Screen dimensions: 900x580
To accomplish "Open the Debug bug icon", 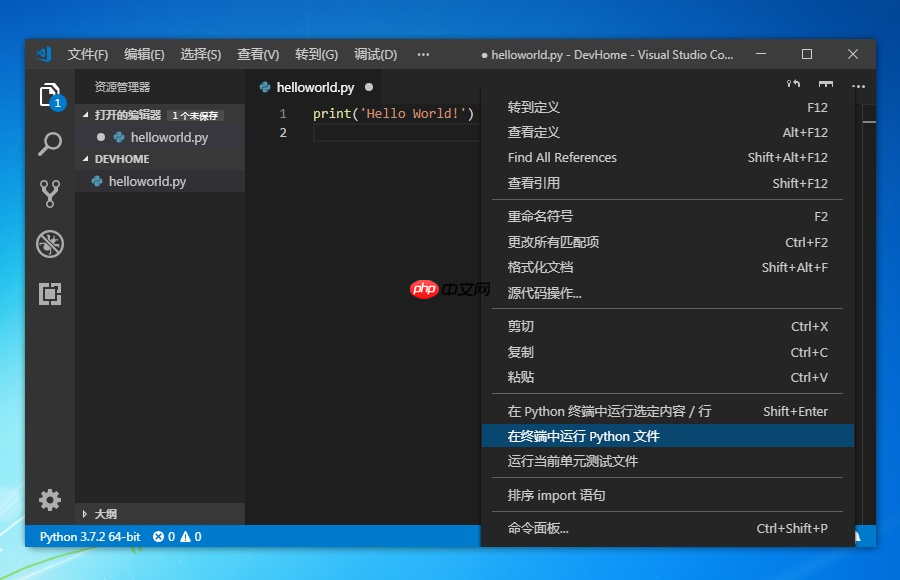I will click(x=50, y=244).
